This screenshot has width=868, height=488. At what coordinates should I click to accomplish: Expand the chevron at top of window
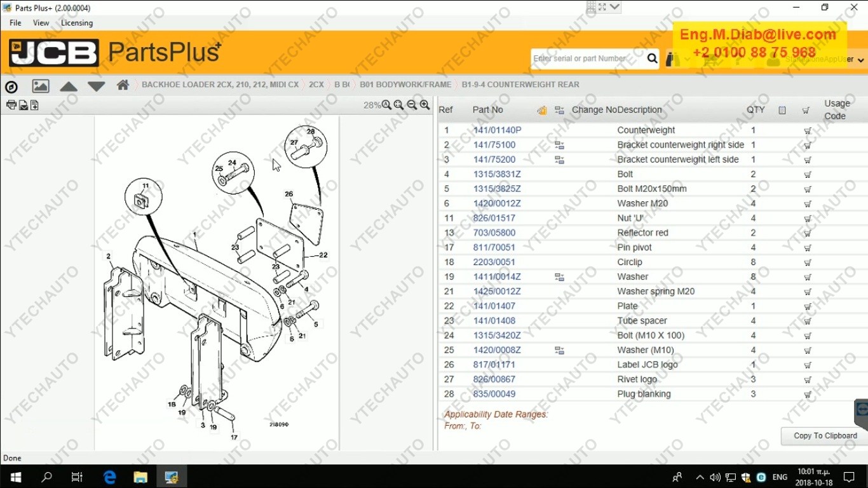(x=614, y=7)
